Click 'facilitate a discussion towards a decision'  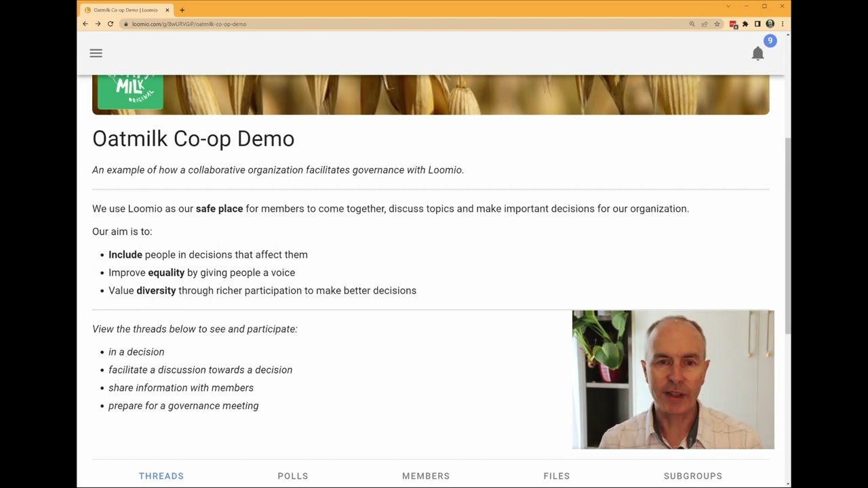[201, 370]
